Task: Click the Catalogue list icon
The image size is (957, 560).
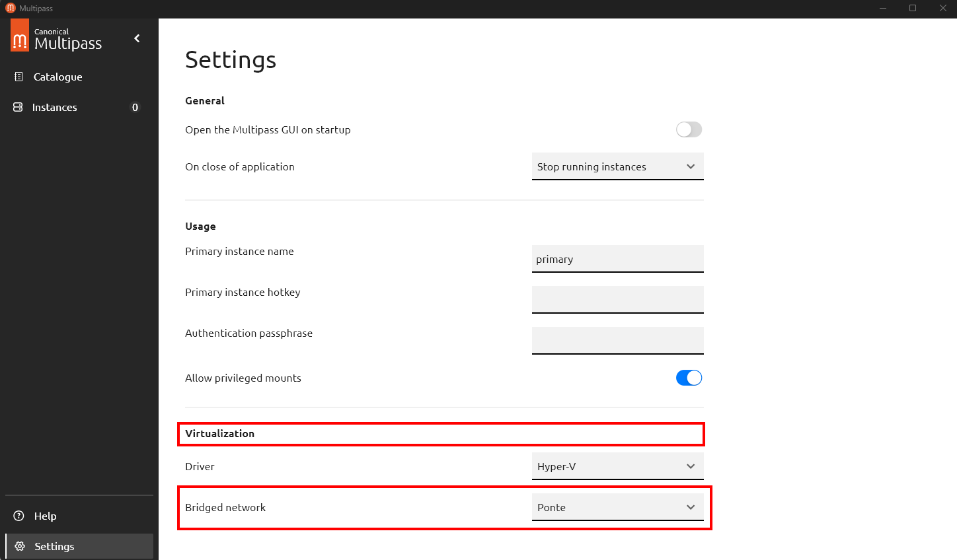Action: (19, 77)
